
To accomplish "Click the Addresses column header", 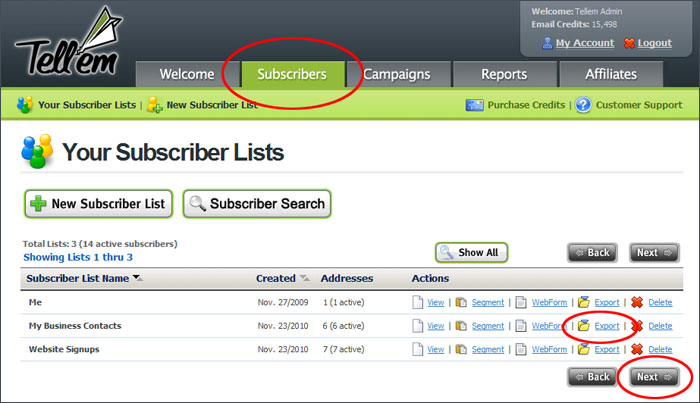I will tap(347, 278).
